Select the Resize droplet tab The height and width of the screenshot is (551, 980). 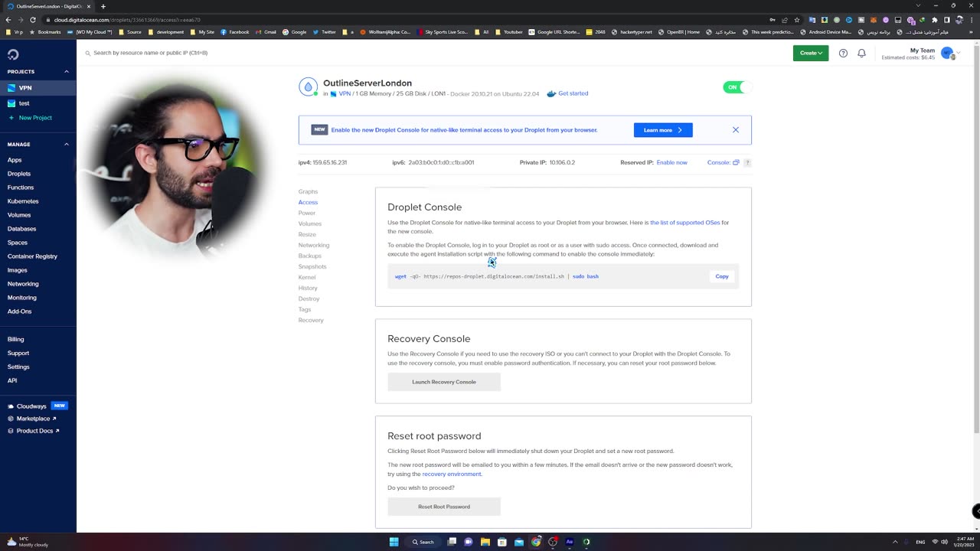pos(307,234)
